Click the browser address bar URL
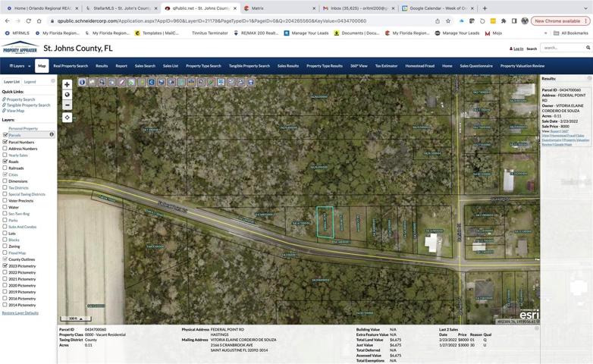The width and height of the screenshot is (593, 364). tap(212, 21)
